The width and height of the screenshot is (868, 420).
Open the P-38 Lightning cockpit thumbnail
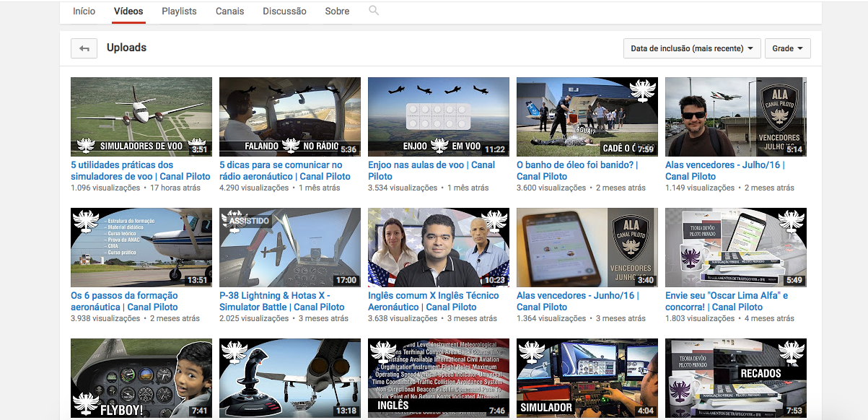[290, 248]
